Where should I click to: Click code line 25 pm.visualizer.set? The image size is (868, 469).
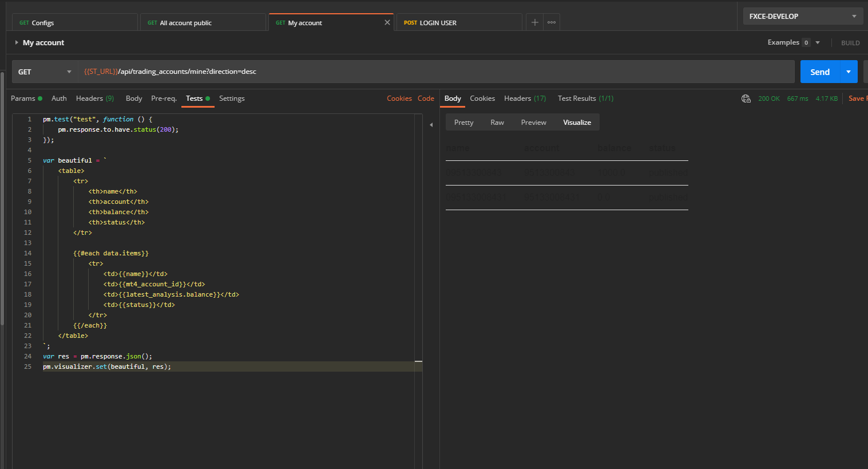[106, 366]
